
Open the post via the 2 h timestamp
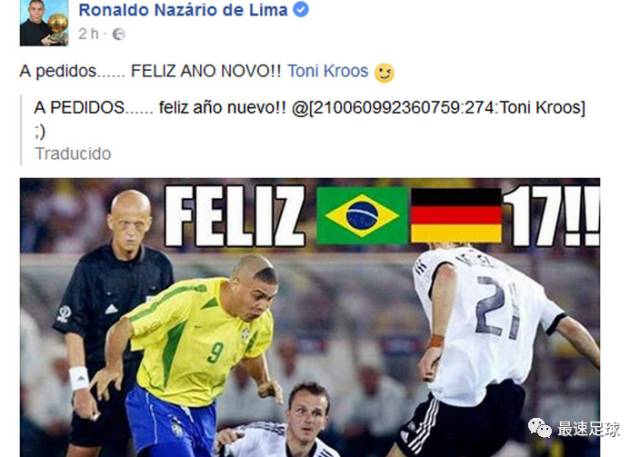coord(89,34)
